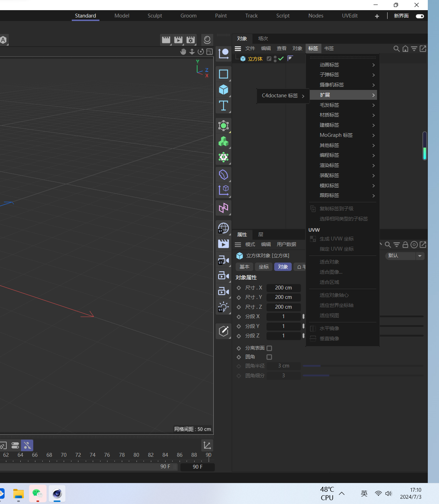Screen dimensions: 439x504
Task: Click the 尺寸 . X value field
Action: [x=283, y=288]
